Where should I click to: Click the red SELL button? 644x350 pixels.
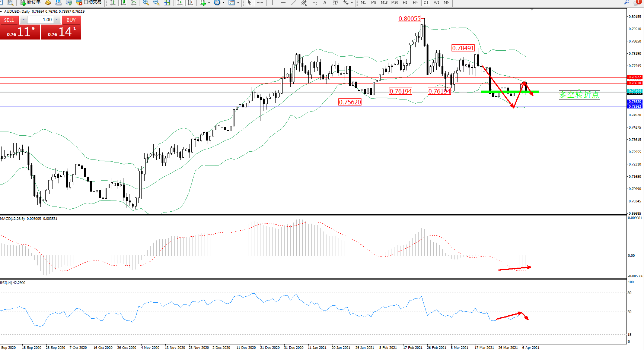pos(9,20)
